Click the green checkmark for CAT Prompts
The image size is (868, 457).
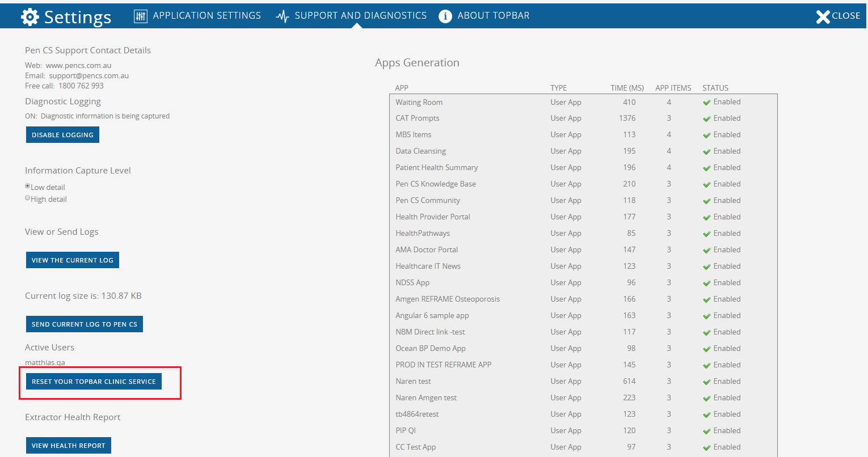click(x=707, y=119)
